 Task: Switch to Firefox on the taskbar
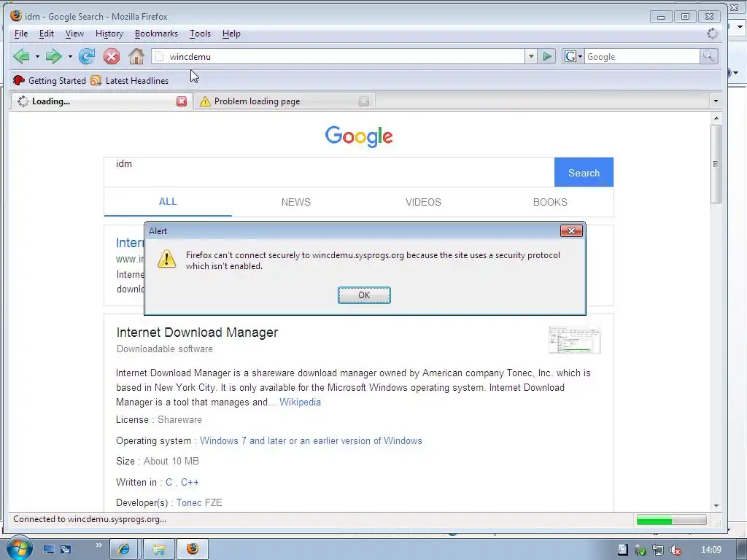click(x=193, y=549)
